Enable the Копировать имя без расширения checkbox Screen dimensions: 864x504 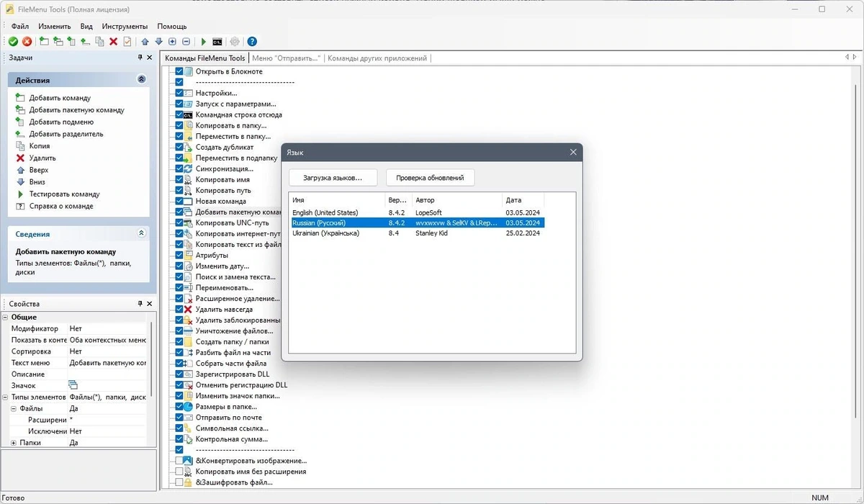(179, 472)
